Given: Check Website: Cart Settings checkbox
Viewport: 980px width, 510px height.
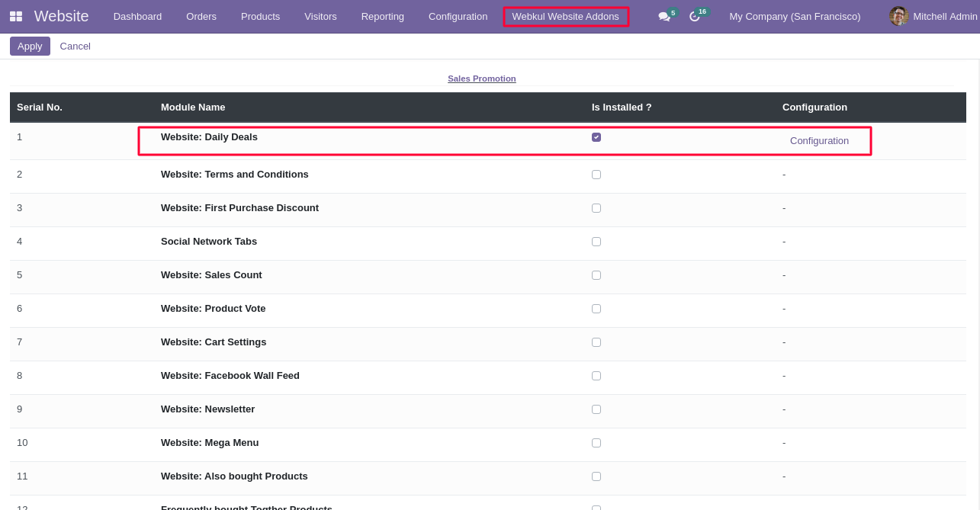Looking at the screenshot, I should point(596,342).
